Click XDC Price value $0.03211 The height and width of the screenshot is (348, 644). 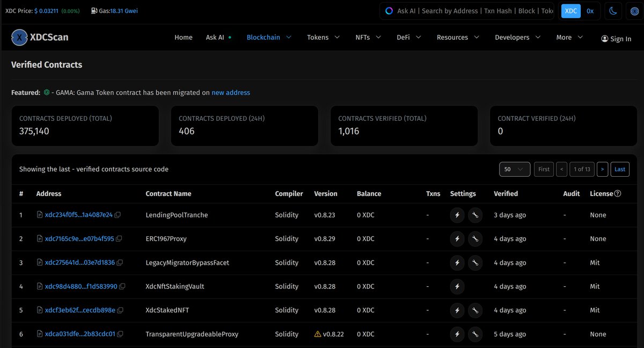pos(47,11)
